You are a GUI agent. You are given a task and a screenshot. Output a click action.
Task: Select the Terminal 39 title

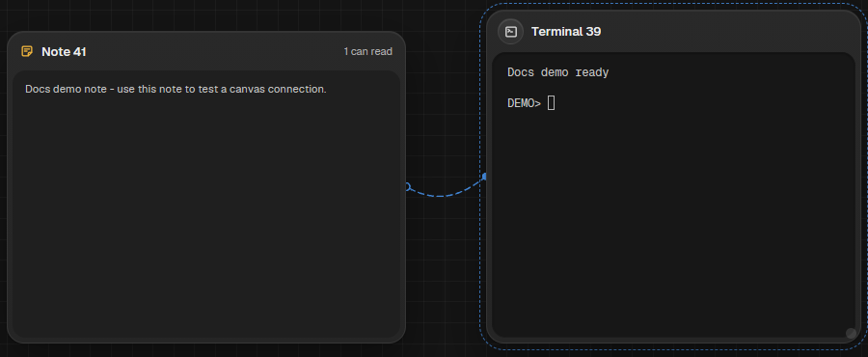tap(566, 32)
